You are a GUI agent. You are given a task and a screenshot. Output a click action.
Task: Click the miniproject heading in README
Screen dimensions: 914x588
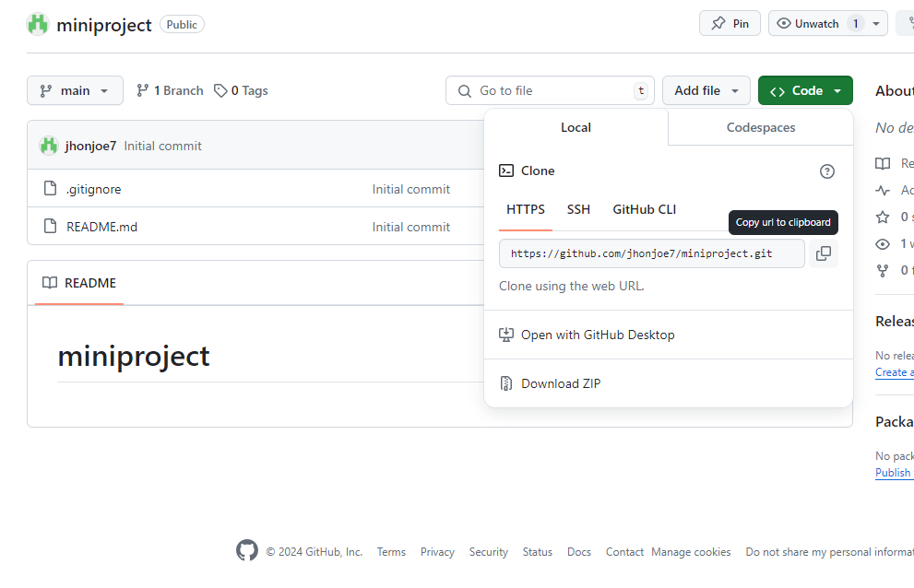[134, 356]
